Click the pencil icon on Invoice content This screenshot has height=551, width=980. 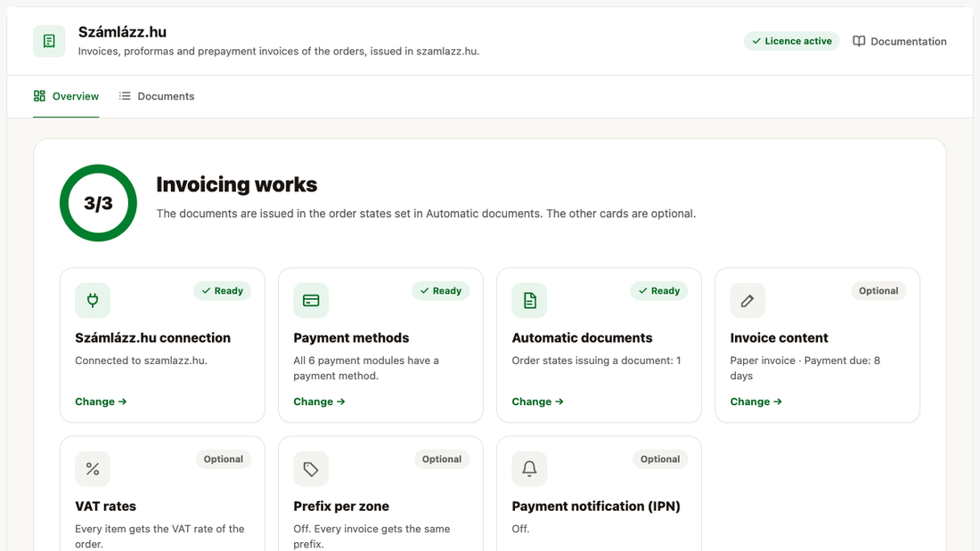[x=747, y=301]
